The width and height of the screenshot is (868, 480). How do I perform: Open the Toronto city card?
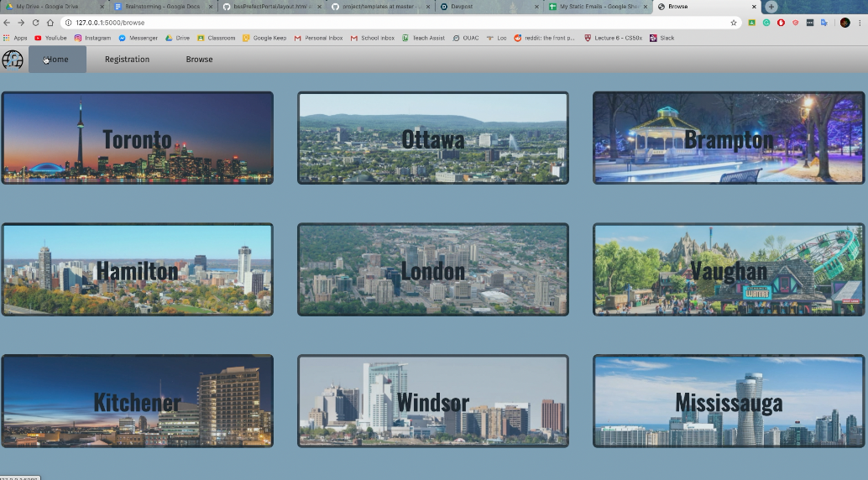click(x=138, y=138)
